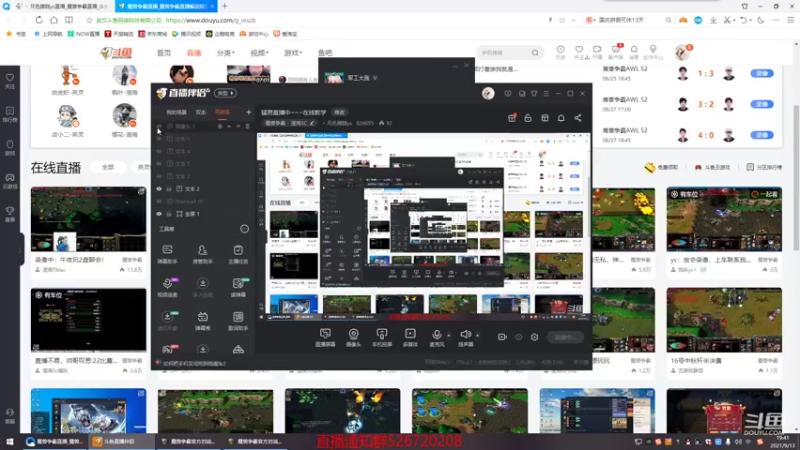Expand the speaker options arrow
This screenshot has height=450, width=800.
pyautogui.click(x=477, y=336)
